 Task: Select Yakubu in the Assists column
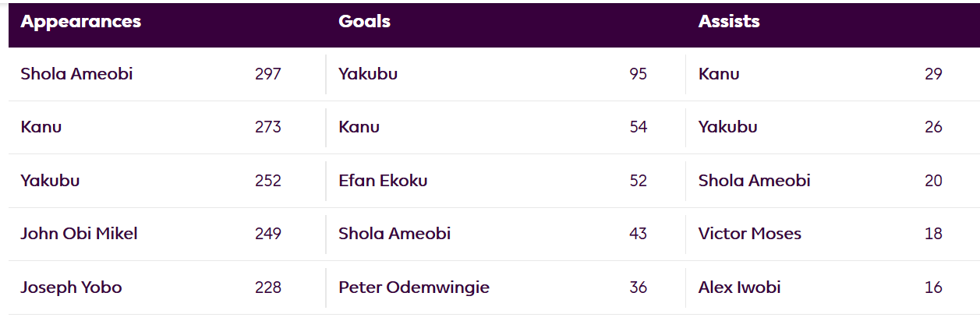coord(728,127)
